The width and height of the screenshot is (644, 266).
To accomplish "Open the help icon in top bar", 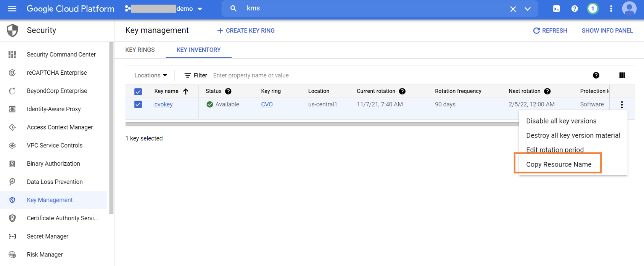I will point(575,8).
